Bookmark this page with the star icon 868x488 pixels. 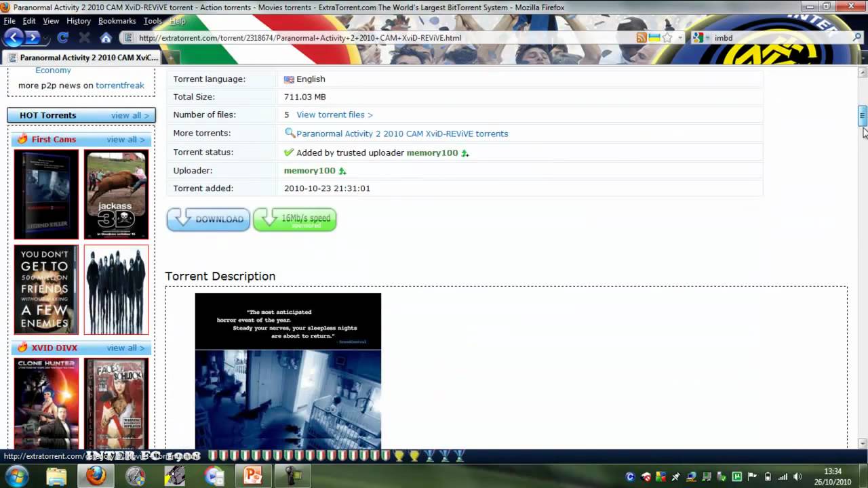pos(667,38)
